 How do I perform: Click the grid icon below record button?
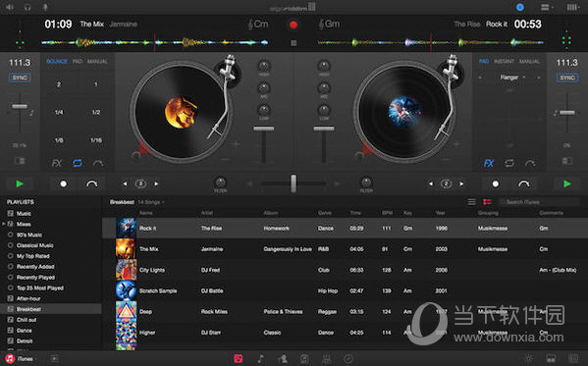pyautogui.click(x=294, y=43)
